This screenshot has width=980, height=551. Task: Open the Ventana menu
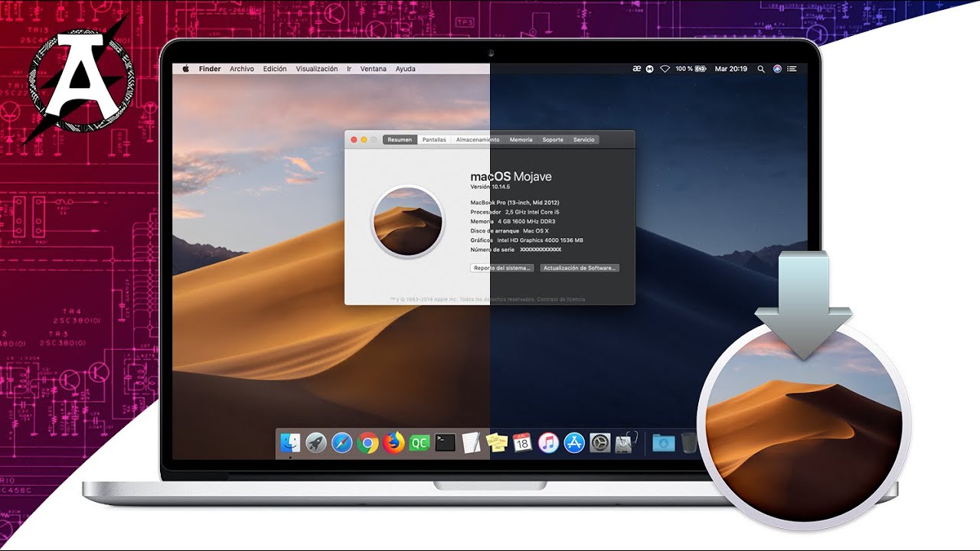pos(374,69)
